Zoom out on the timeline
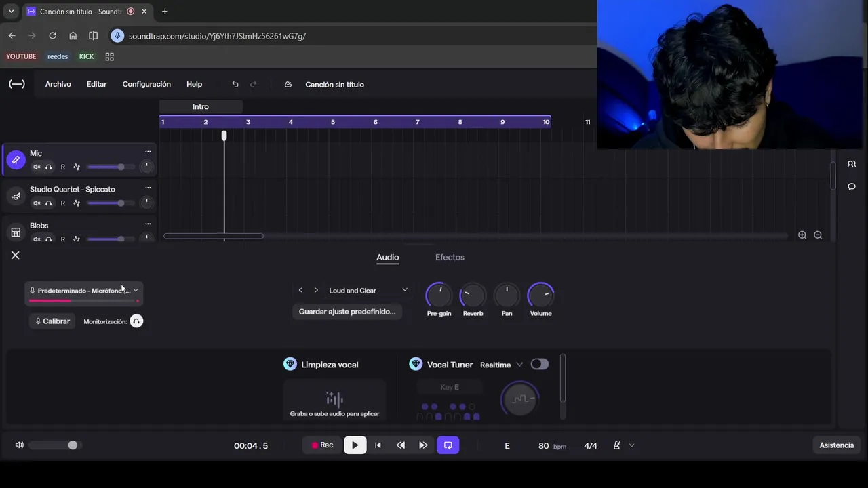868x488 pixels. point(818,235)
